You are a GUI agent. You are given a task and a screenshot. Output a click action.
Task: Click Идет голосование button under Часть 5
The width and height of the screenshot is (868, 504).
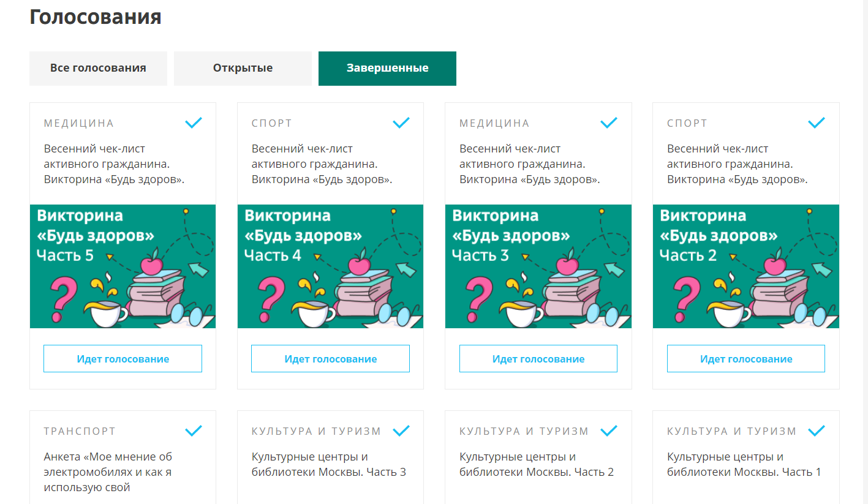click(123, 359)
